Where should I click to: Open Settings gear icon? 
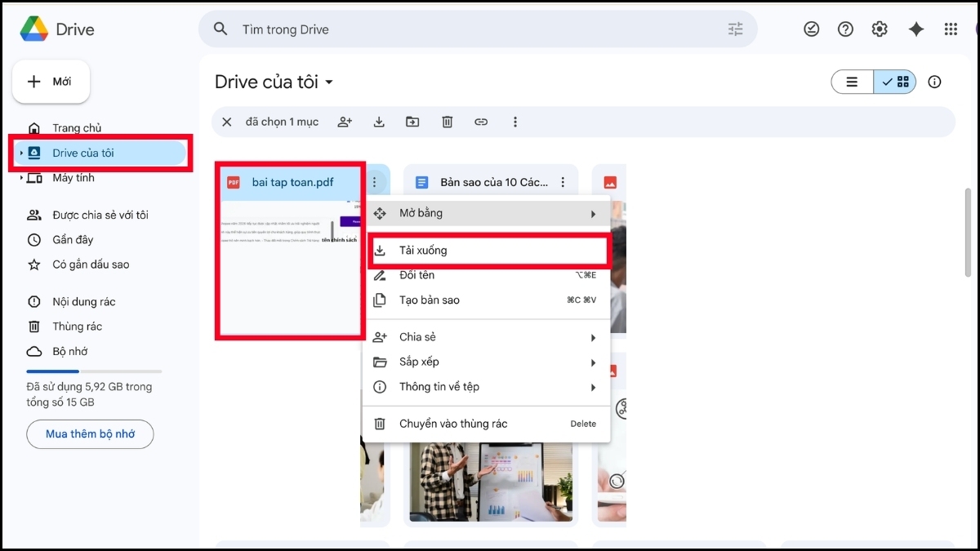(880, 29)
